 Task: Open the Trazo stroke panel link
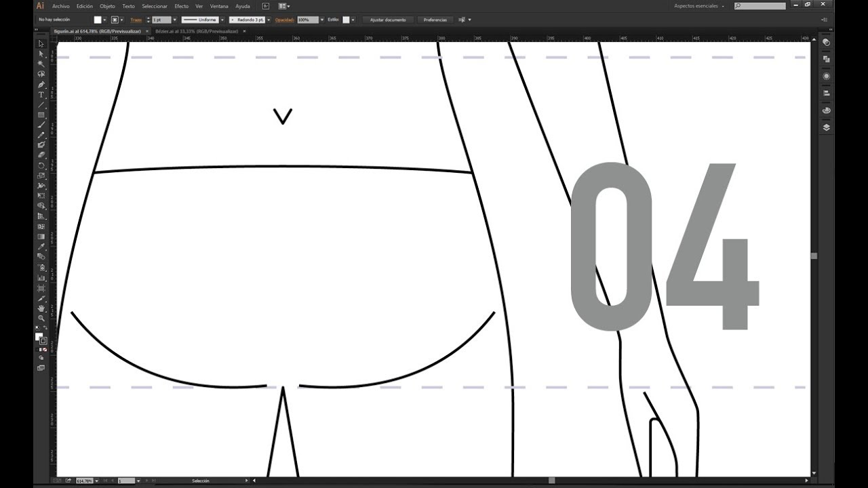pos(136,20)
